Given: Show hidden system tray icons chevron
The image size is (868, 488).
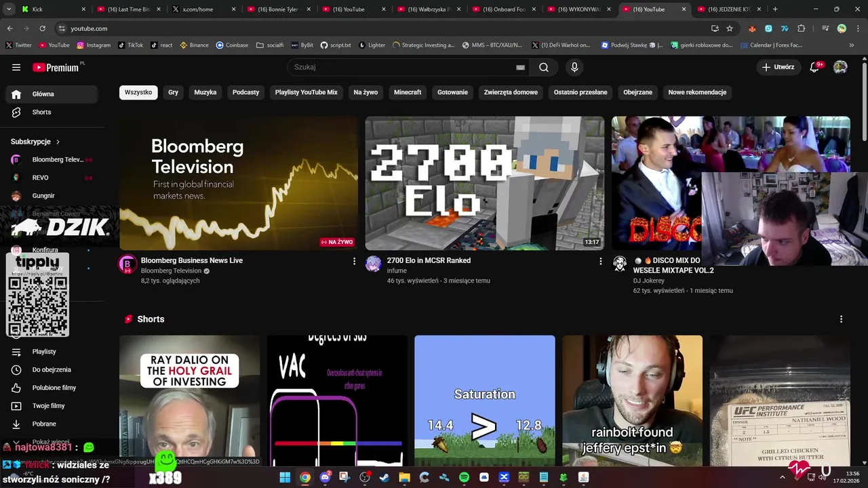Looking at the screenshot, I should pos(782,477).
